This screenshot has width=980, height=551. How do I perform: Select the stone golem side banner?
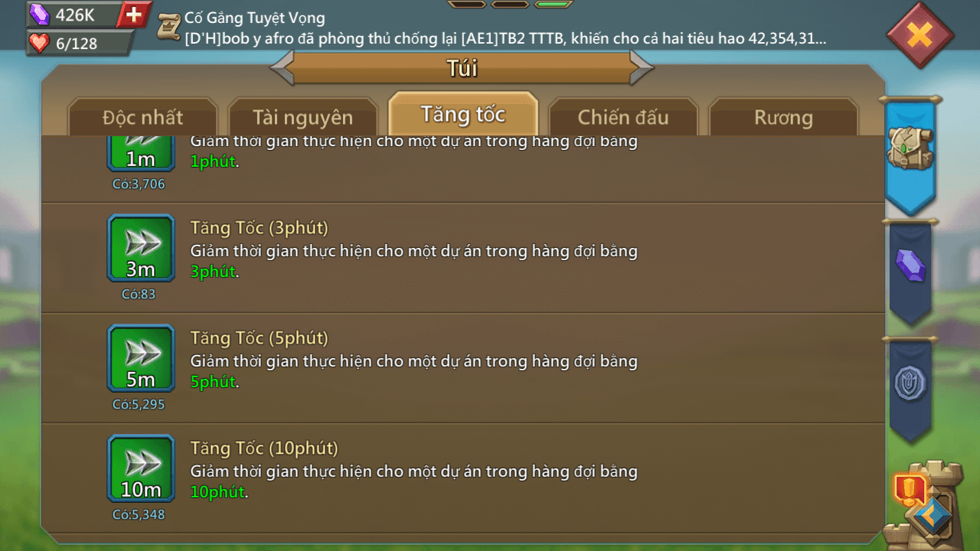tap(910, 153)
